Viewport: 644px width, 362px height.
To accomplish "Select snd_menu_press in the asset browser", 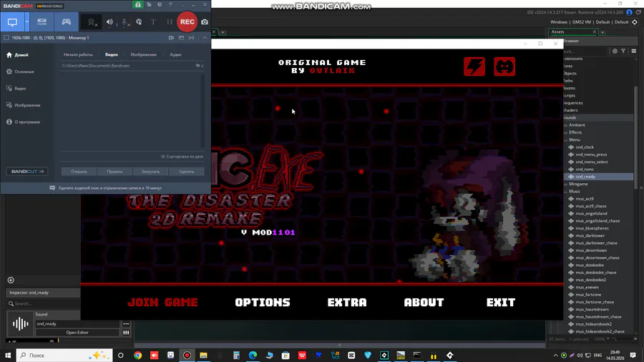I will pyautogui.click(x=591, y=155).
